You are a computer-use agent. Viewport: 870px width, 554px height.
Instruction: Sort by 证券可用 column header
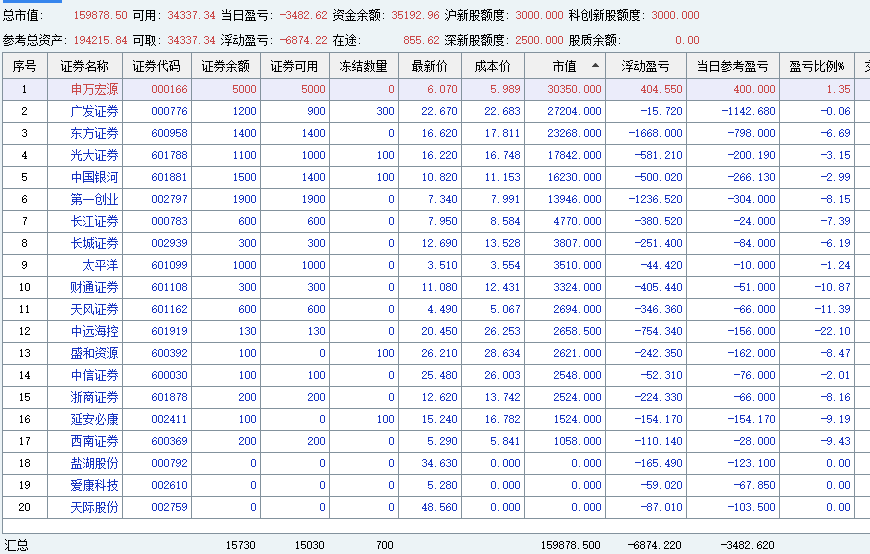tap(295, 66)
